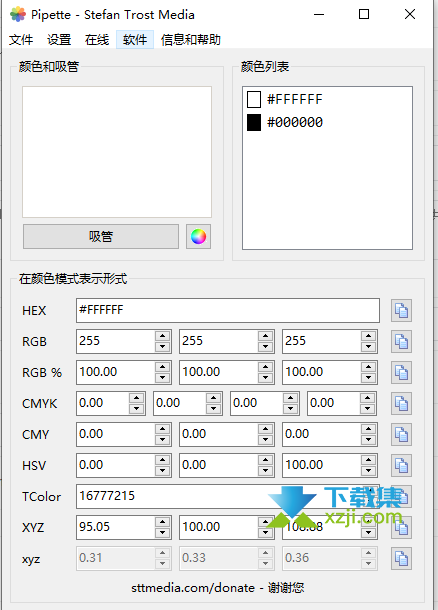Viewport: 438px width, 610px height.
Task: Increase the CMYK last K value
Action: coord(367,398)
